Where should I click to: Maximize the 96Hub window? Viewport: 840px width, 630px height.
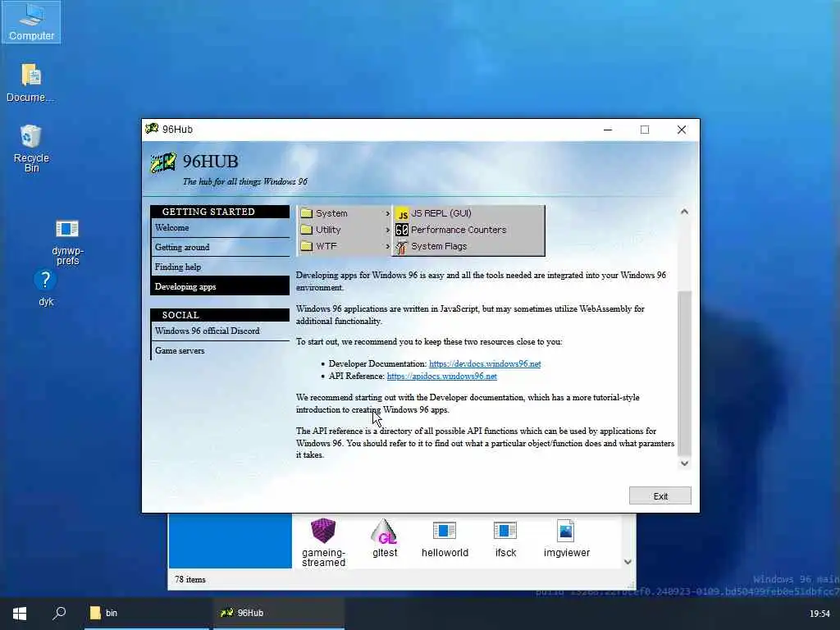(x=645, y=130)
